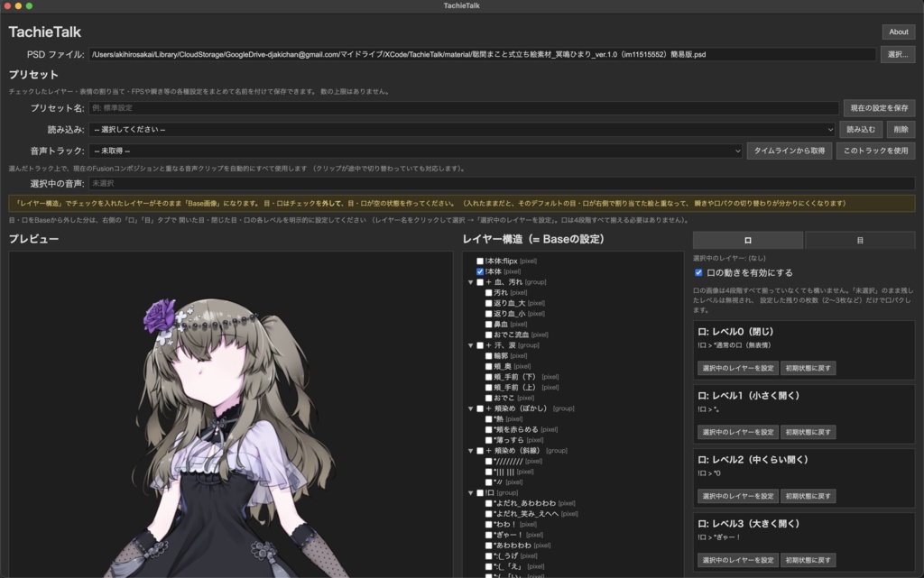
Task: Check the 汚れ layer checkbox
Action: point(488,292)
